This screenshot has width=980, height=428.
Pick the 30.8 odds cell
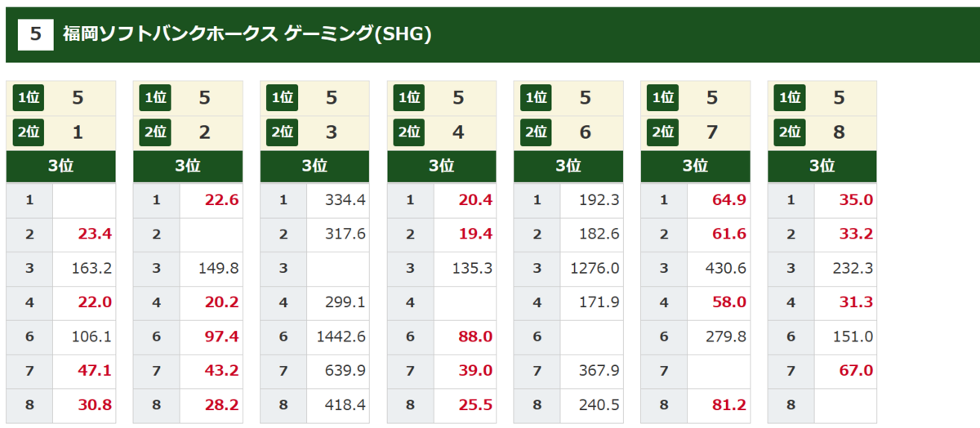(84, 404)
